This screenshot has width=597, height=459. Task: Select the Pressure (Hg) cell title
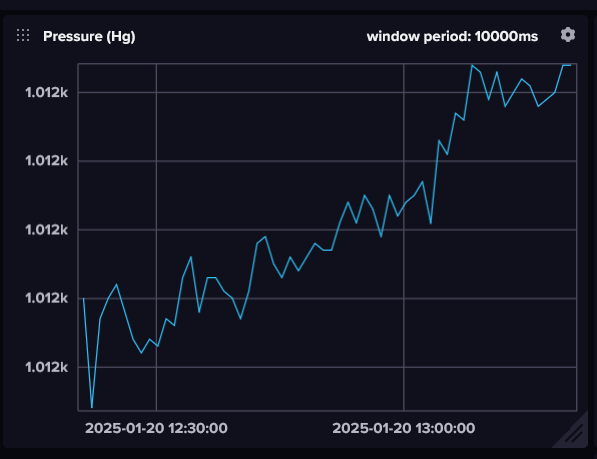(x=89, y=36)
